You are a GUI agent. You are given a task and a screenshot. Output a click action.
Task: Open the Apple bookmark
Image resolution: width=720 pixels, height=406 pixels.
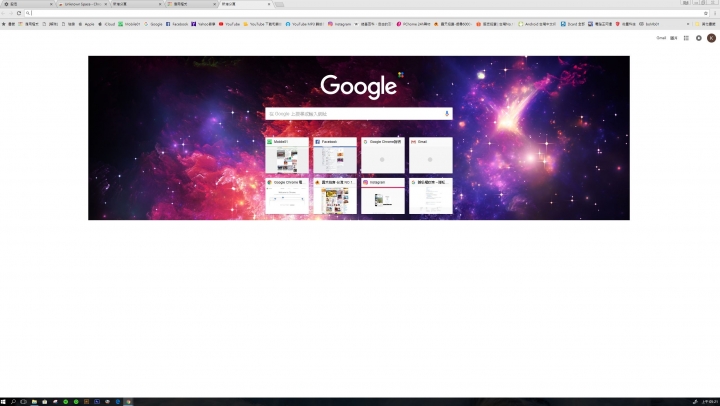click(x=86, y=24)
